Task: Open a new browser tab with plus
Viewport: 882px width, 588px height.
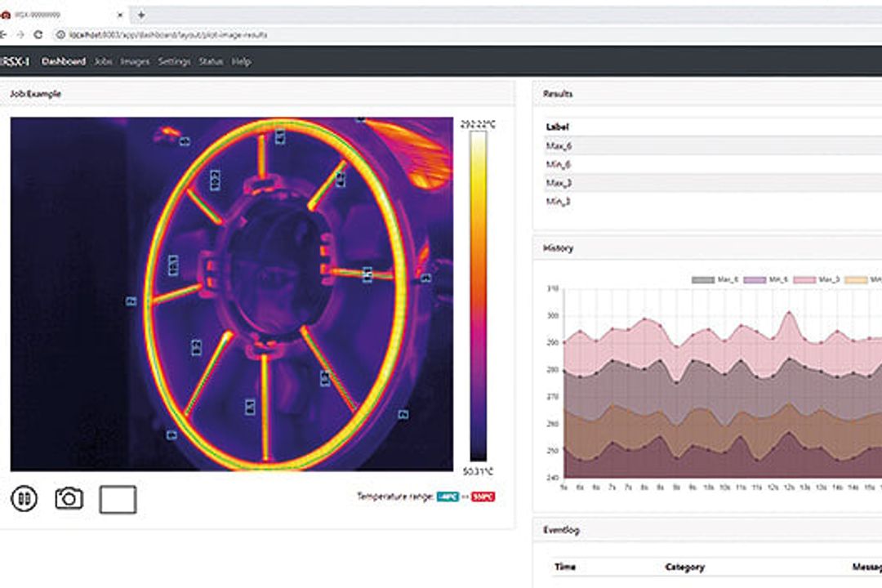Action: tap(141, 15)
